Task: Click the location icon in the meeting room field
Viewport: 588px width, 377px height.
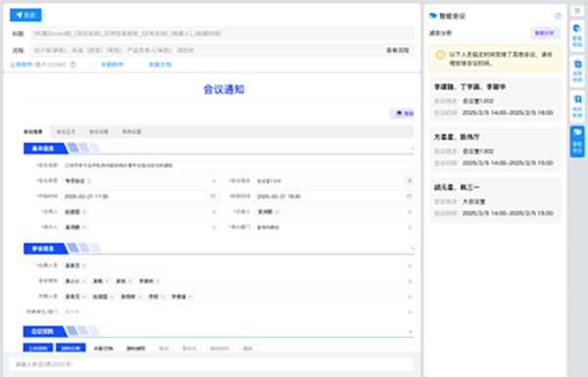Action: (x=409, y=181)
